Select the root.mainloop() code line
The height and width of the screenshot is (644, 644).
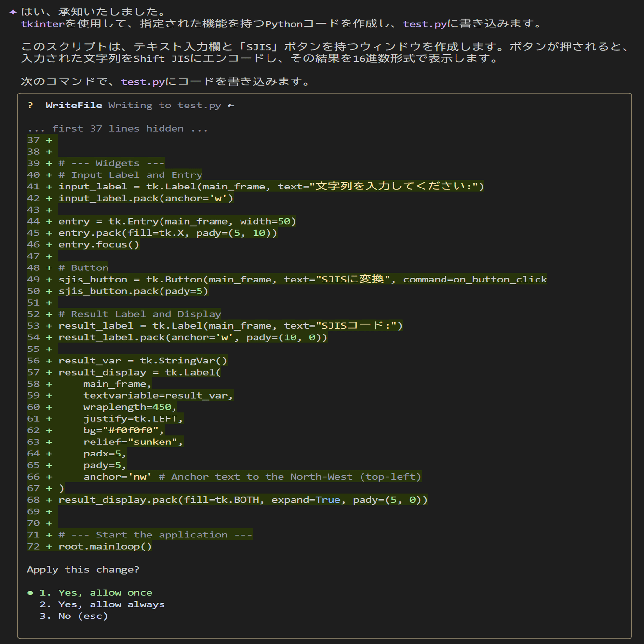pos(105,546)
